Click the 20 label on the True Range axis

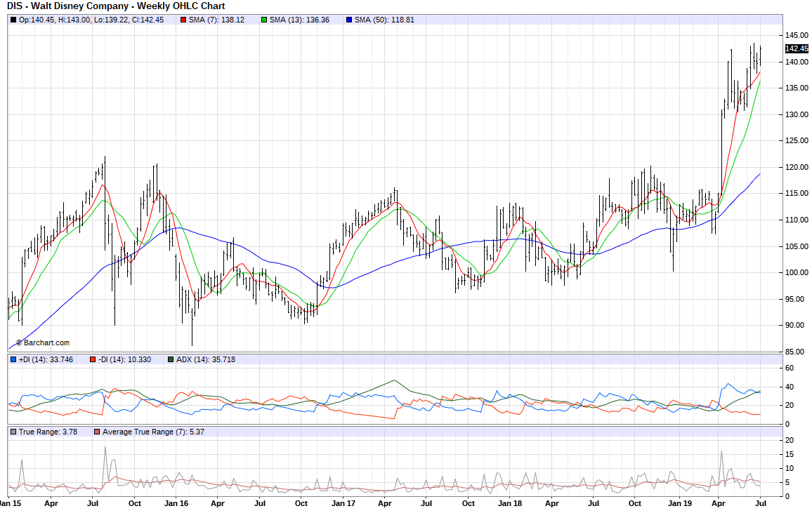point(790,440)
